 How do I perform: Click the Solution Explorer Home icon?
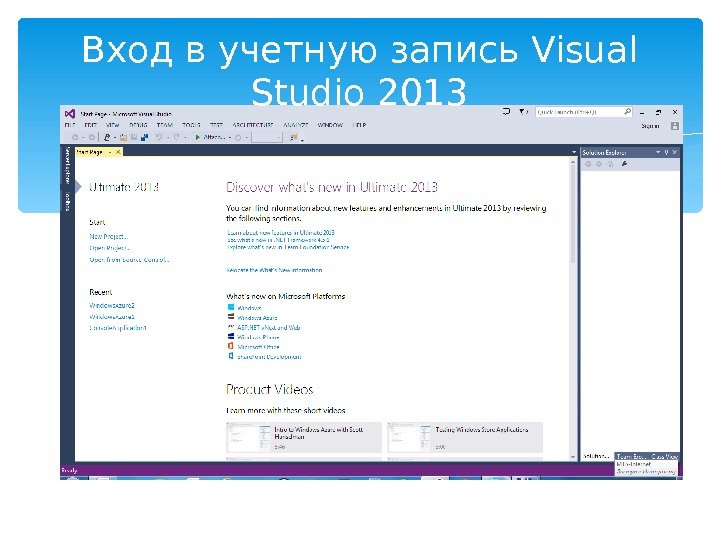[610, 164]
